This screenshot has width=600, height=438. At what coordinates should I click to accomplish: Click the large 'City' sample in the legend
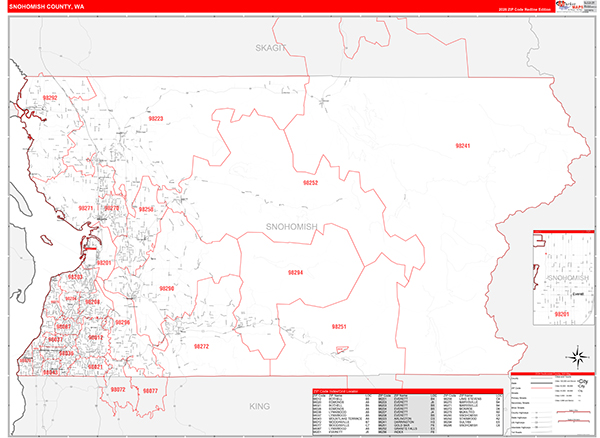coord(584,382)
